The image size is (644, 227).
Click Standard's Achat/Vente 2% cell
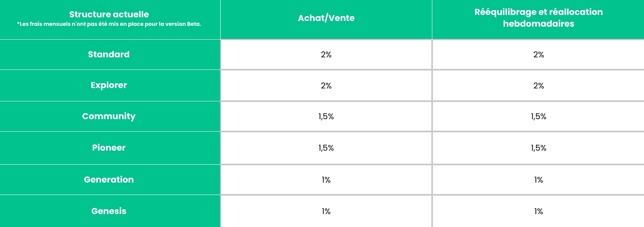(326, 55)
